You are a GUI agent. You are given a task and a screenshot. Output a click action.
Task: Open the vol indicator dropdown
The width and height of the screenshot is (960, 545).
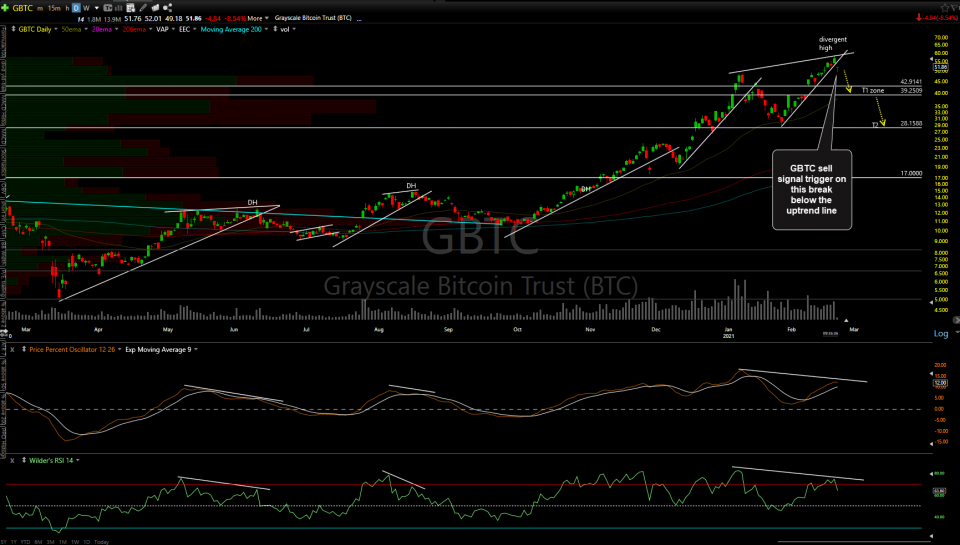coord(294,29)
